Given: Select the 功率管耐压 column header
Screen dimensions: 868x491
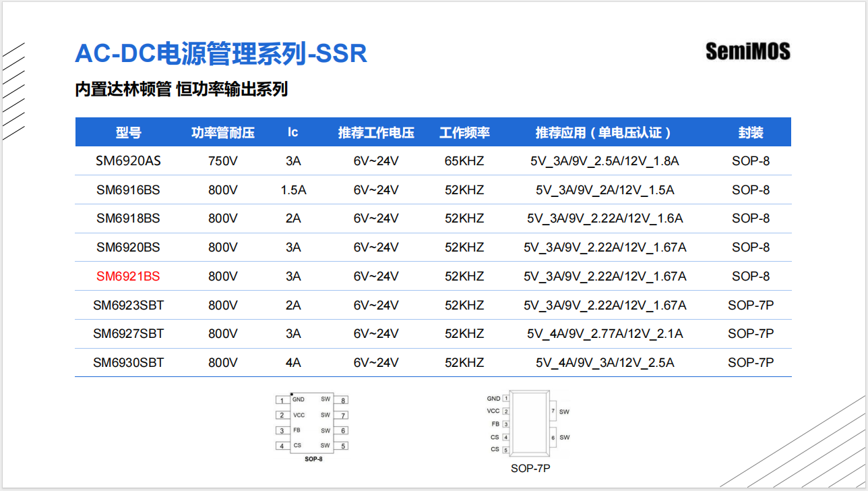Looking at the screenshot, I should 223,132.
